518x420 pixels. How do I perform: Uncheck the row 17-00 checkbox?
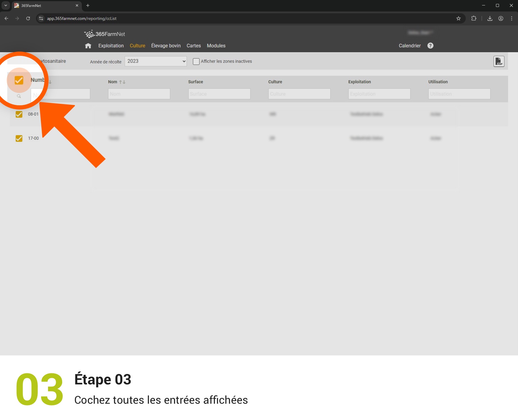(x=19, y=138)
